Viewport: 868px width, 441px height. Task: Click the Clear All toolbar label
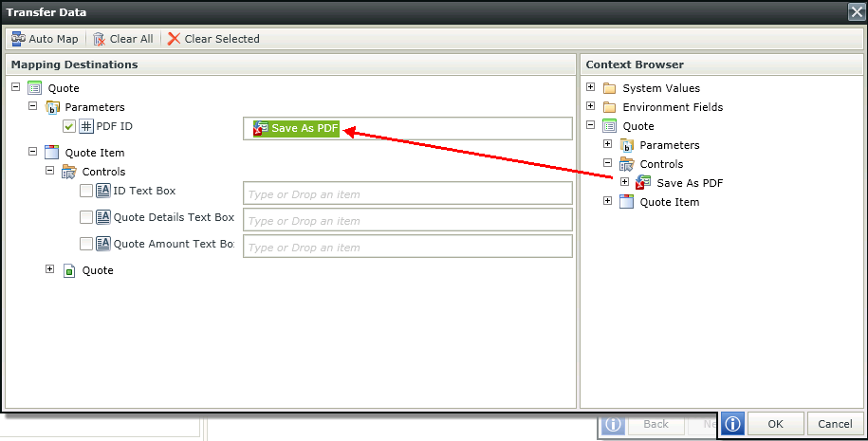pyautogui.click(x=131, y=39)
